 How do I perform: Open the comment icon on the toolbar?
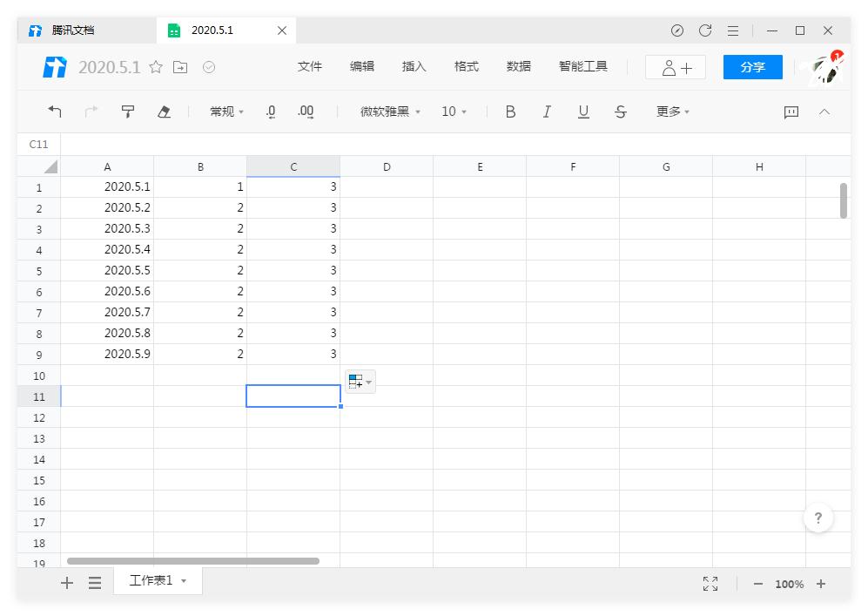791,112
